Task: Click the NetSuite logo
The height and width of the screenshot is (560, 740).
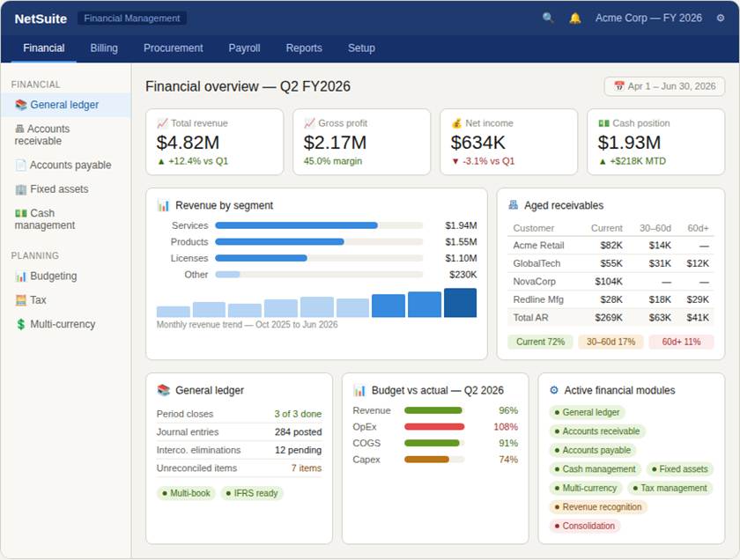Action: [41, 18]
